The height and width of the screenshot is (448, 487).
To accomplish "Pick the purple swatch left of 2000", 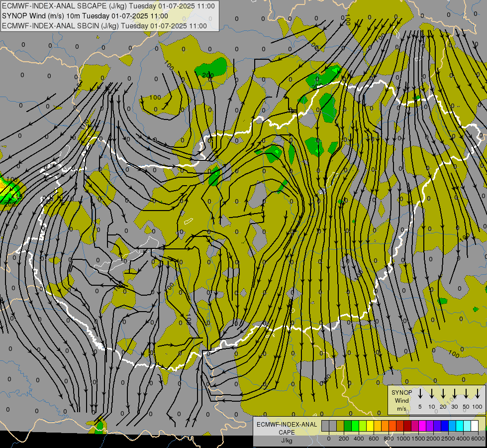I will coord(429,426).
